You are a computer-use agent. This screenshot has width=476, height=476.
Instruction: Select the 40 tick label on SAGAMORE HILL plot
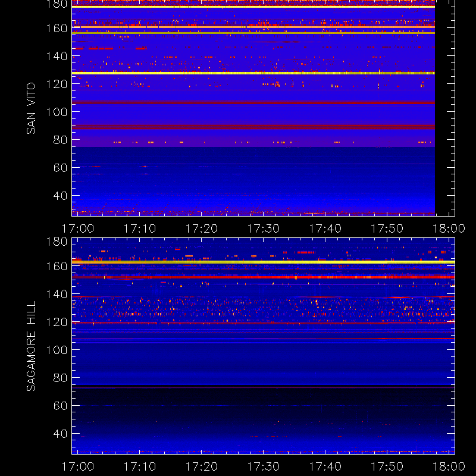pyautogui.click(x=60, y=434)
